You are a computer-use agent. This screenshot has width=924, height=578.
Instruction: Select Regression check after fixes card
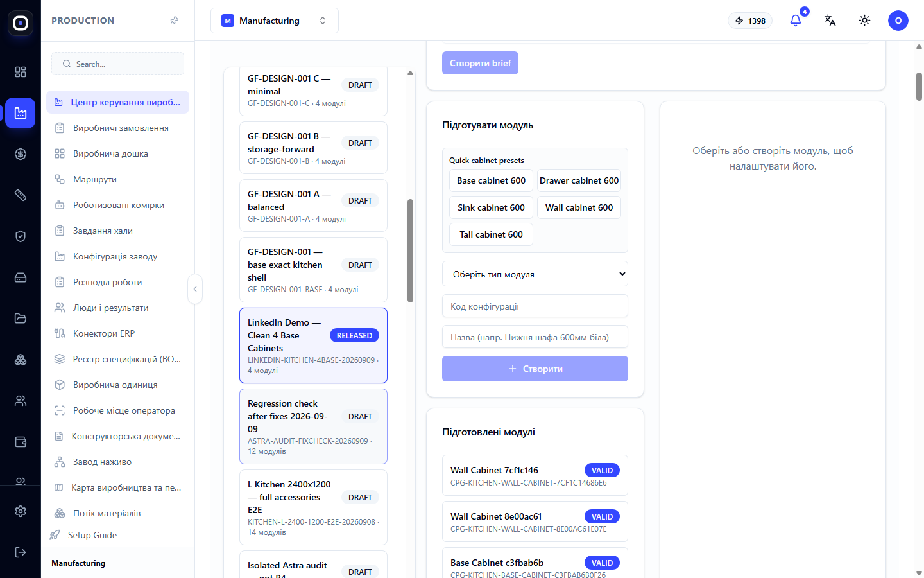[x=313, y=426]
